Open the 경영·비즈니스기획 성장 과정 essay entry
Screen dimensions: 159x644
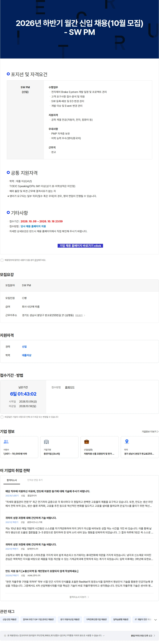31,518
